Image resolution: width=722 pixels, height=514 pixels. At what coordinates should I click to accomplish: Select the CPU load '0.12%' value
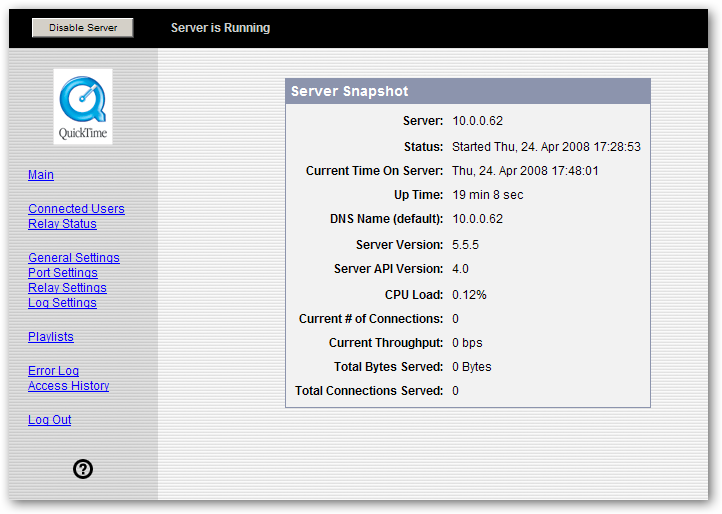click(x=469, y=295)
